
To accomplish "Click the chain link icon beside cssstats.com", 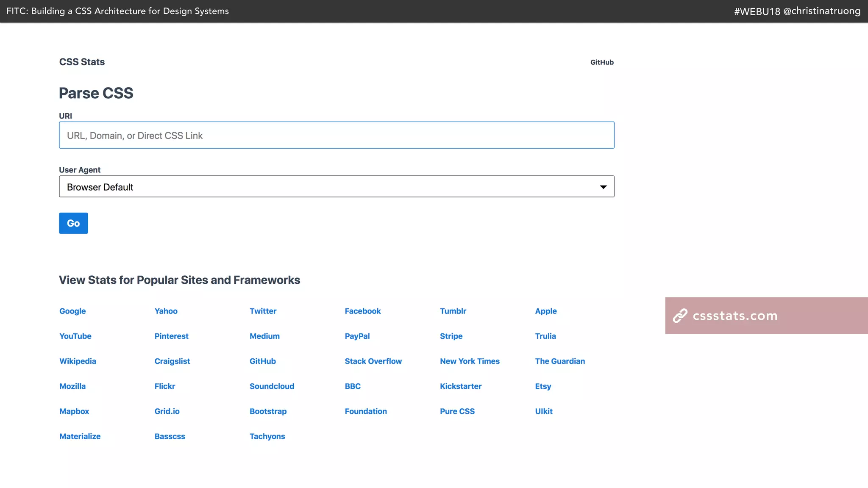I will point(680,316).
